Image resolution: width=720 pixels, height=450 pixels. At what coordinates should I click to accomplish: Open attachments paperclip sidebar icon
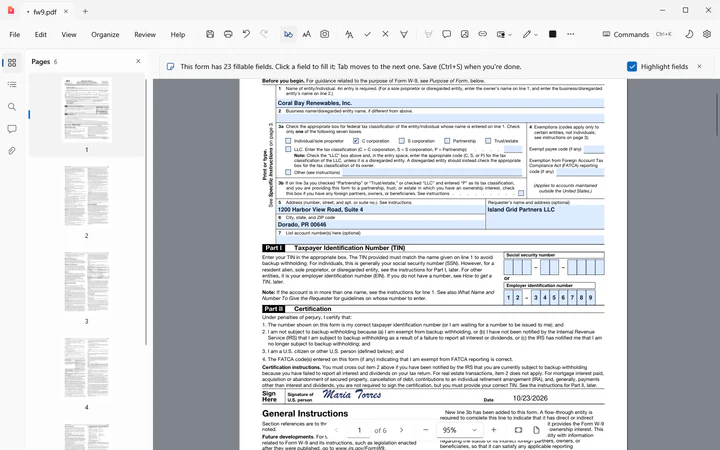coord(12,151)
